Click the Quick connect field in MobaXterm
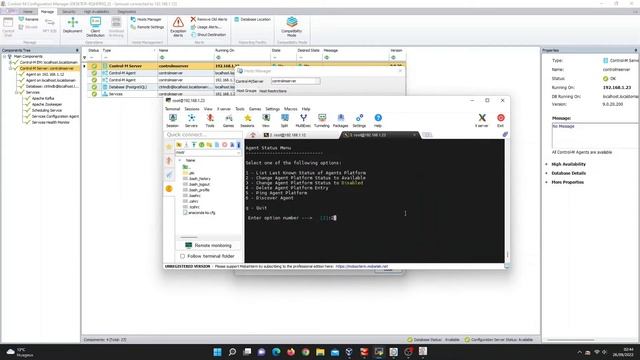This screenshot has height=360, width=640. 203,135
